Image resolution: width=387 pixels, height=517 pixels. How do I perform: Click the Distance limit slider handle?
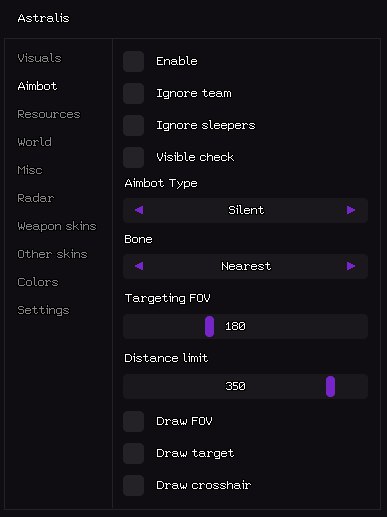[330, 387]
